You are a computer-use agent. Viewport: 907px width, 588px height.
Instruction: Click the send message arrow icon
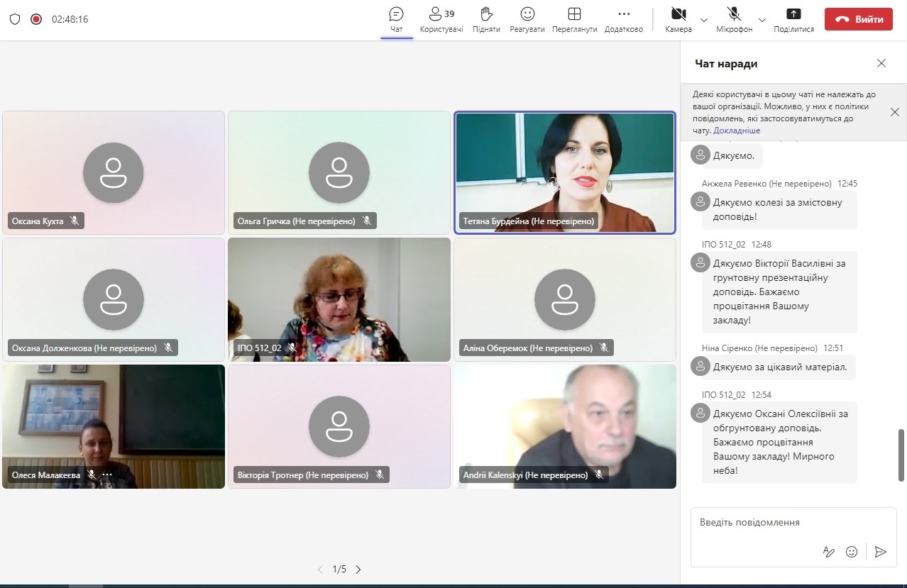tap(881, 552)
